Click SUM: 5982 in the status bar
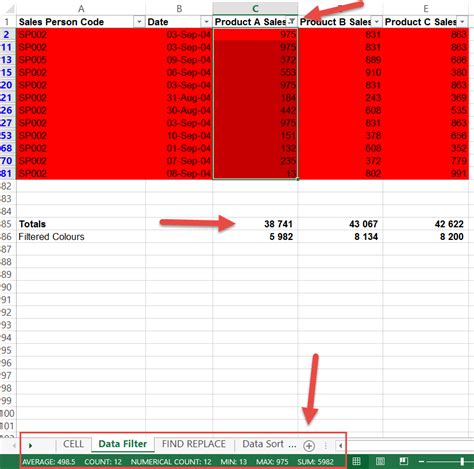 click(315, 462)
